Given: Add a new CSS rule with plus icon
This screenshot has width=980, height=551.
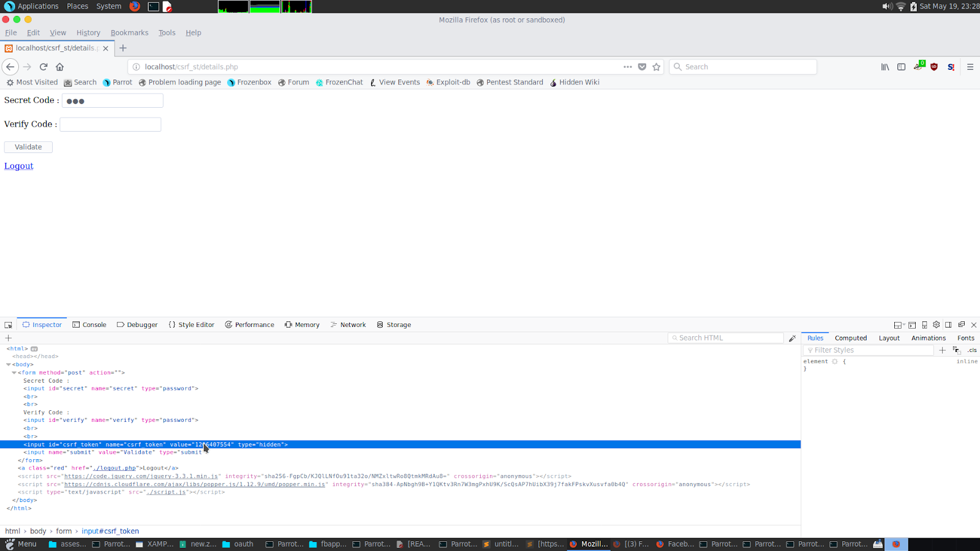Looking at the screenshot, I should pos(943,350).
